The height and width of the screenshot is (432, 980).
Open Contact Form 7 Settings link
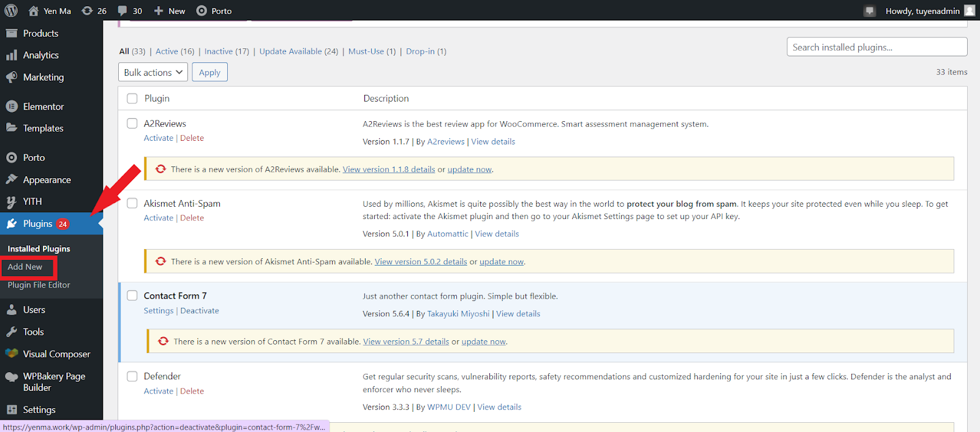click(x=159, y=311)
